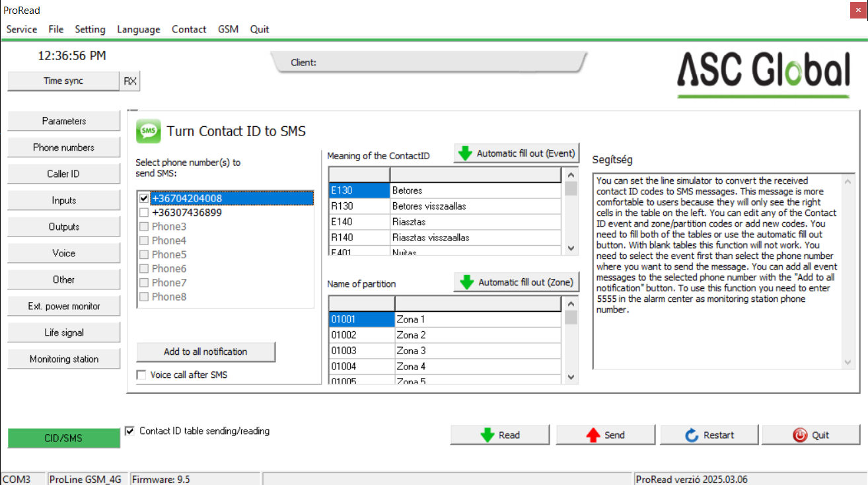Click green arrow on Automatic fill out (Zone)

coord(467,282)
